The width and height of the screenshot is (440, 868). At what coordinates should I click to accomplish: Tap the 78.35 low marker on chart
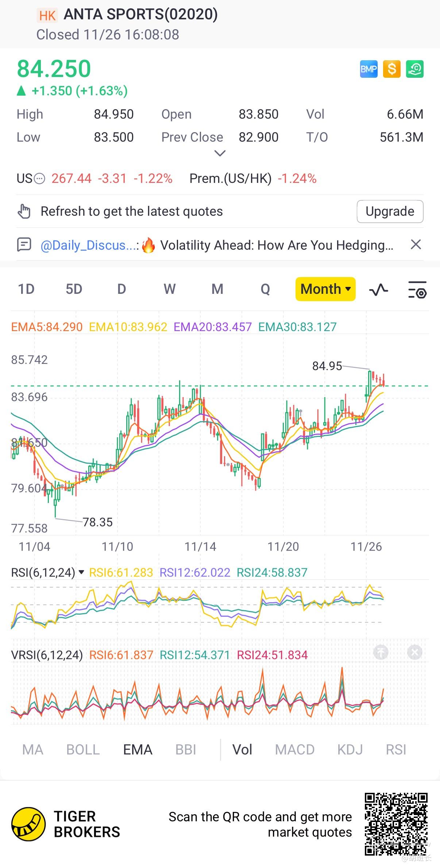click(97, 522)
